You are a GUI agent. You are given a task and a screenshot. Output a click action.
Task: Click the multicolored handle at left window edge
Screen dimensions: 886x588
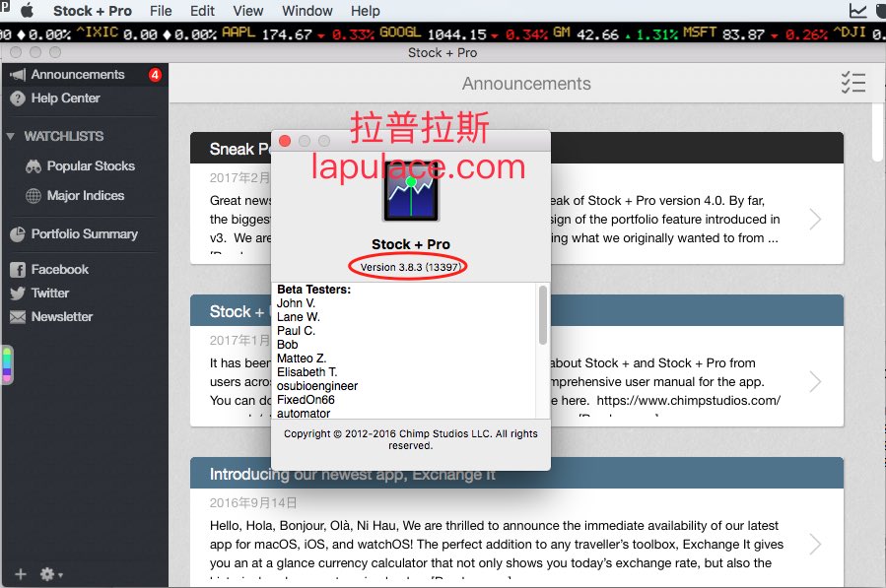[x=7, y=365]
